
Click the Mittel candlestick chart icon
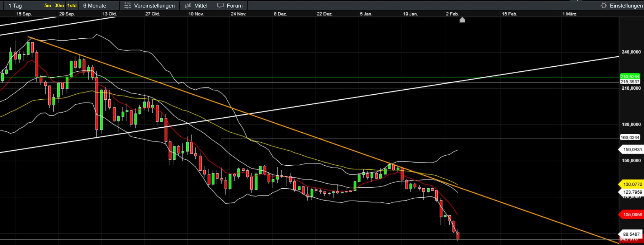(188, 5)
